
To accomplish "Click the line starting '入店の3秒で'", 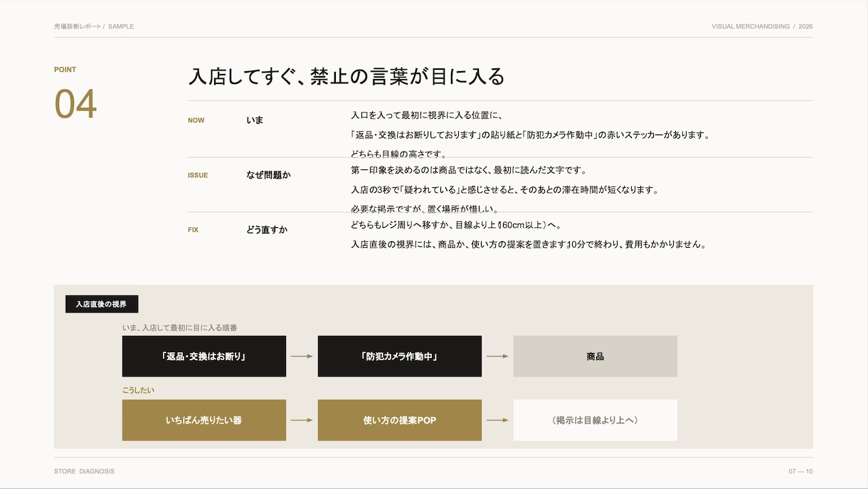I will coord(504,190).
